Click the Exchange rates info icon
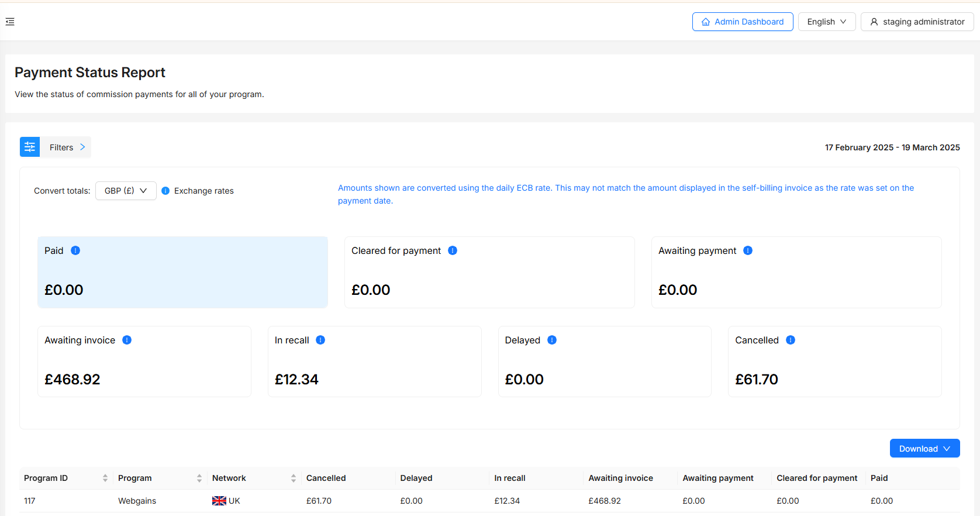This screenshot has width=980, height=516. click(x=165, y=191)
